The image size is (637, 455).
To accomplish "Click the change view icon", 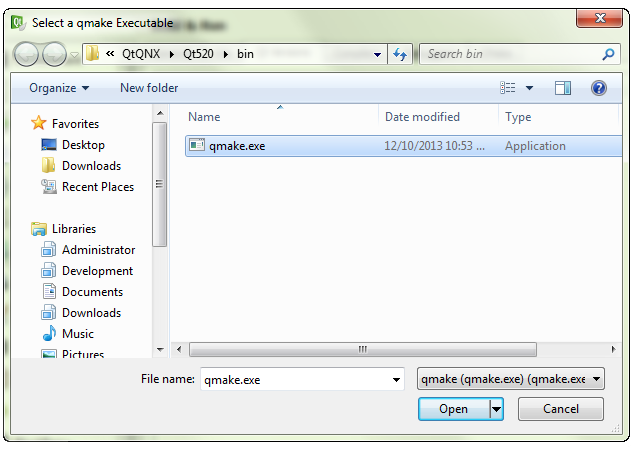I will (x=508, y=88).
